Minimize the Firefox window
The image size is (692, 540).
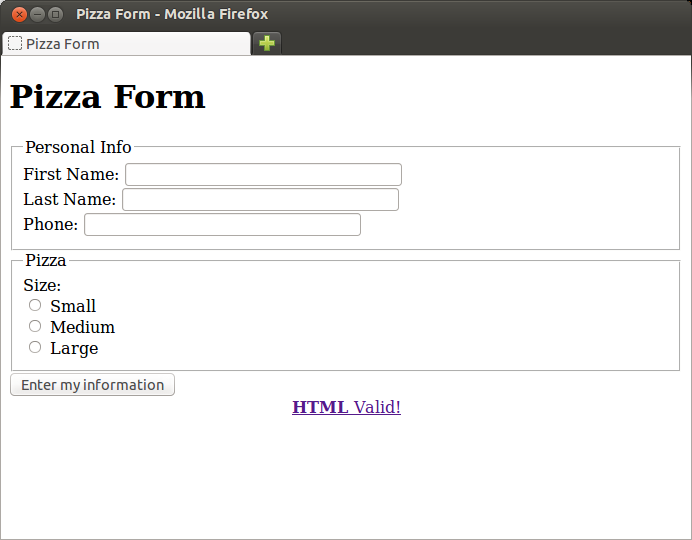click(x=38, y=15)
